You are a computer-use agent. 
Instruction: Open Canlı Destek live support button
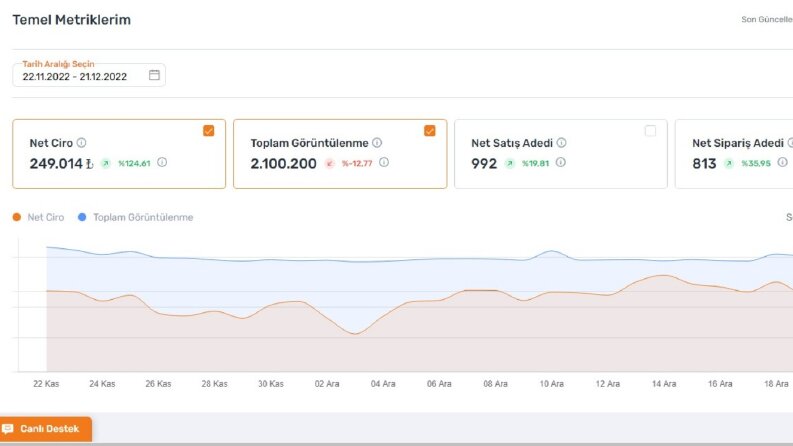[x=46, y=429]
